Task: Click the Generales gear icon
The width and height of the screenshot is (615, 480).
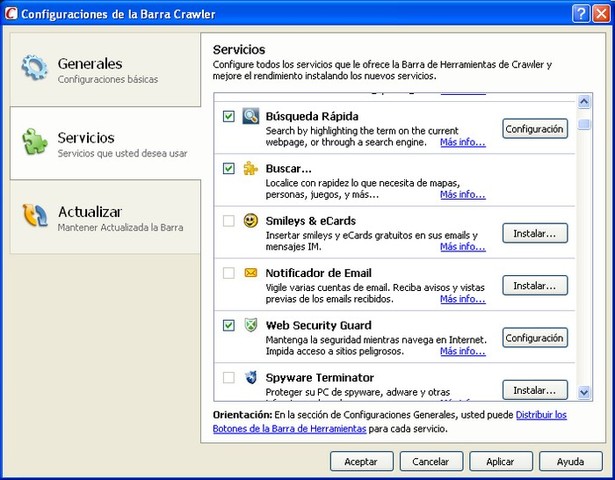Action: click(35, 67)
